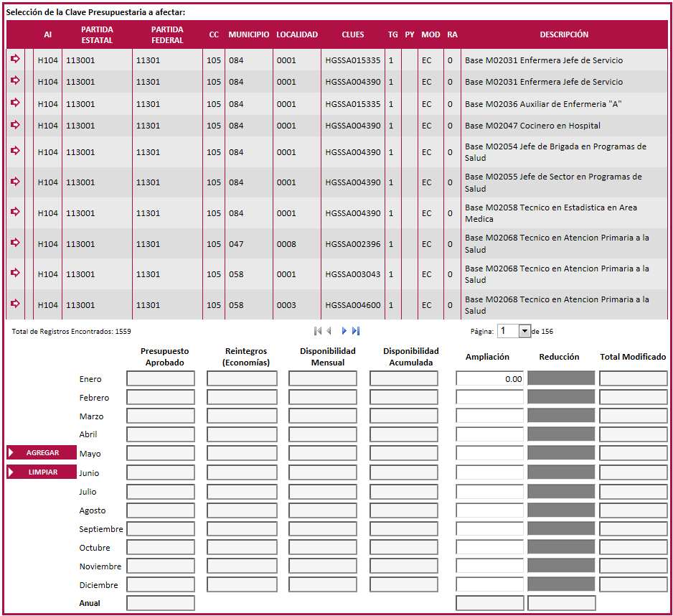Click the arrow icon for Auxiliar de Enfermeria row
This screenshot has height=616, width=673.
(x=15, y=103)
